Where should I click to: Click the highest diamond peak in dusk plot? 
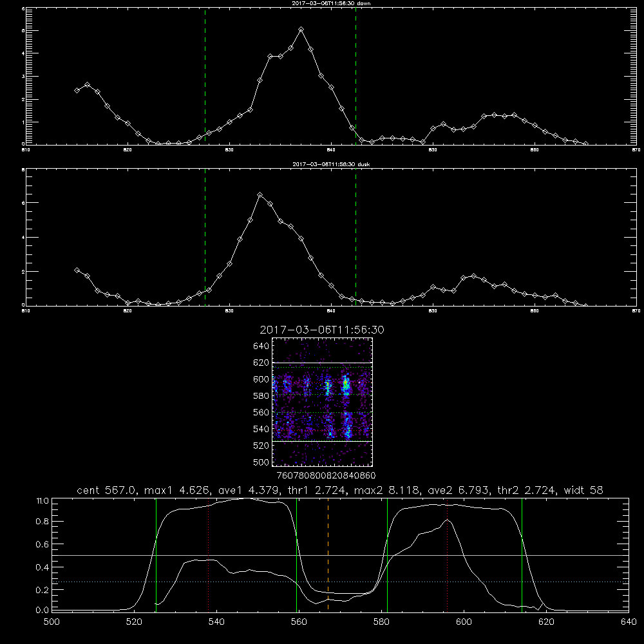point(260,194)
